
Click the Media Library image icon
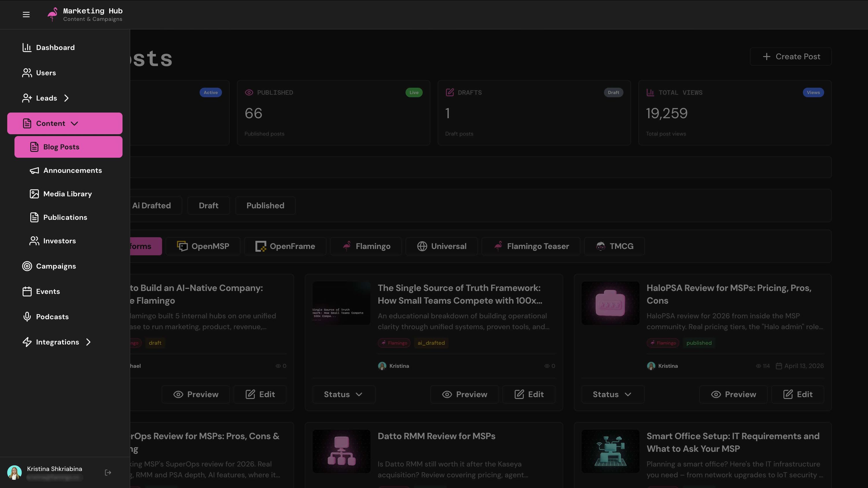click(34, 194)
